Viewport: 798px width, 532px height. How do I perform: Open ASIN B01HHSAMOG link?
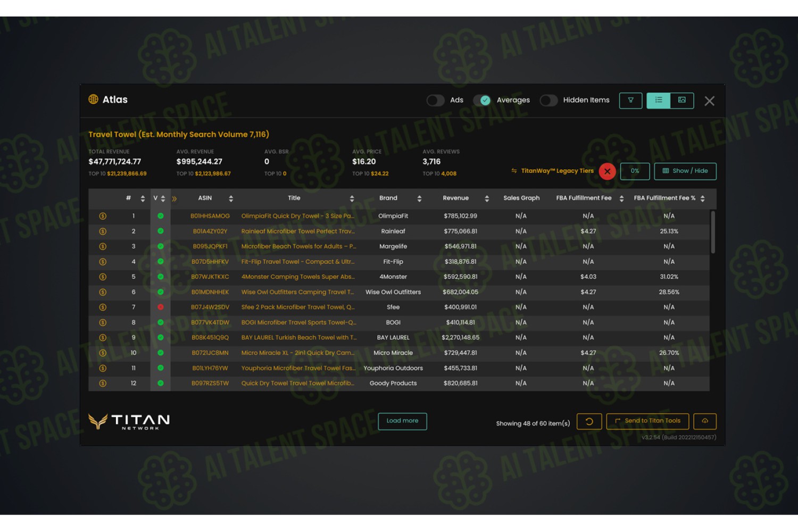210,216
